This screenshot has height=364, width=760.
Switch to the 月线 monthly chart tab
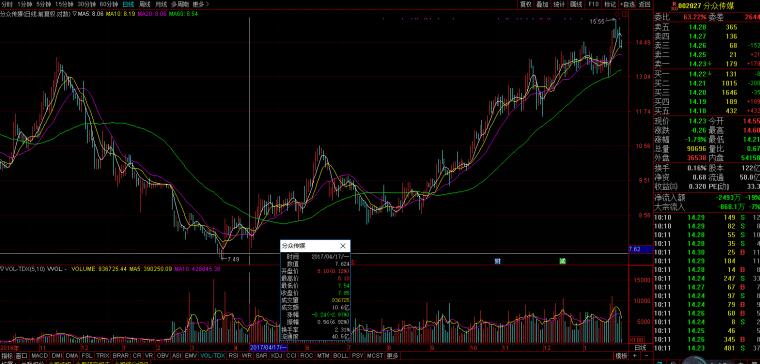click(161, 4)
